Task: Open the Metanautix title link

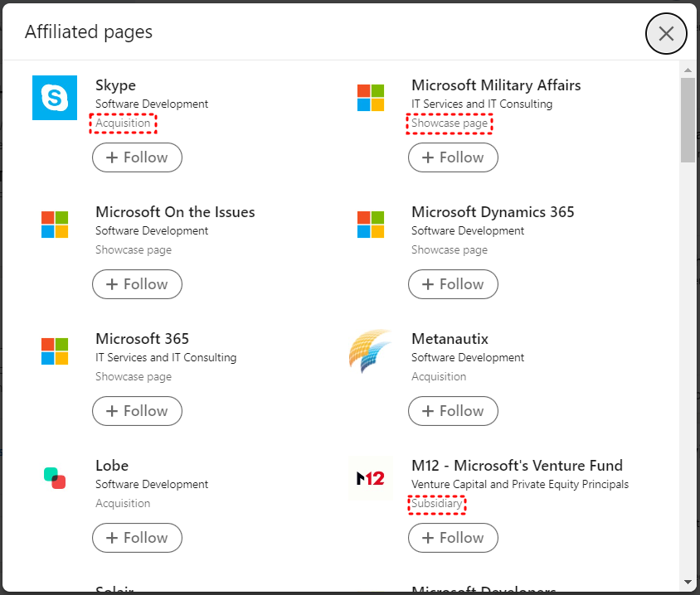Action: click(x=450, y=339)
